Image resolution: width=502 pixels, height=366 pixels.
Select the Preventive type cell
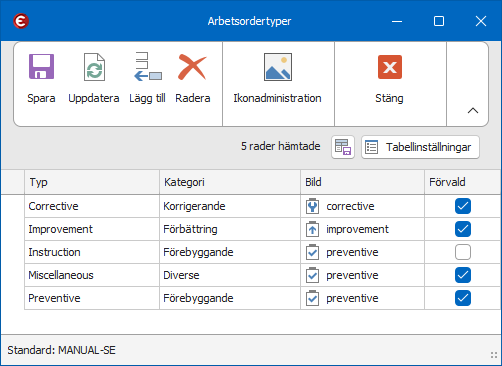pyautogui.click(x=92, y=298)
